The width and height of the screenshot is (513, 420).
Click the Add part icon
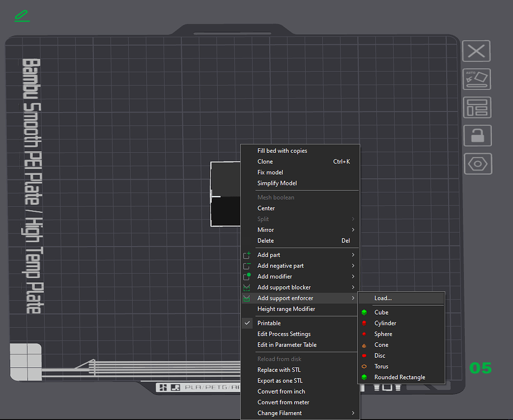click(x=247, y=255)
